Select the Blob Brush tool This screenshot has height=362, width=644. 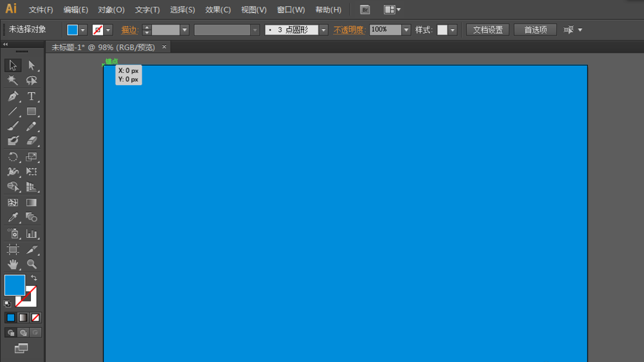pyautogui.click(x=13, y=141)
